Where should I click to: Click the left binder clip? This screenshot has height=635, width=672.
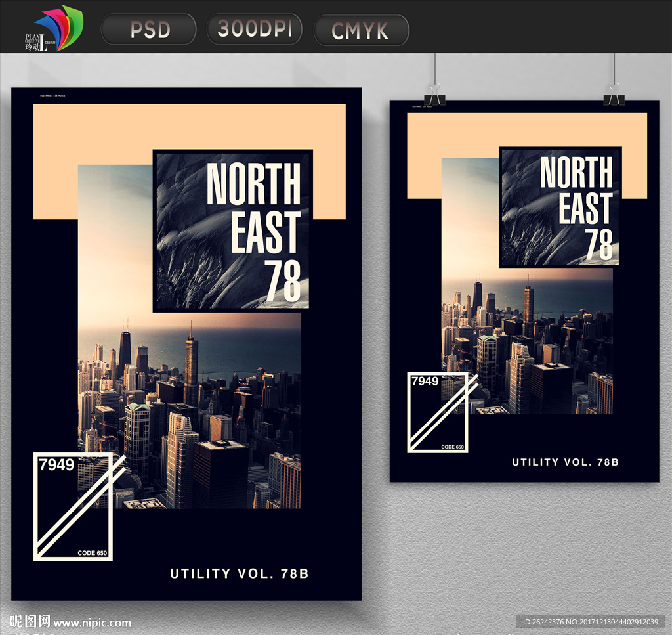pyautogui.click(x=434, y=93)
